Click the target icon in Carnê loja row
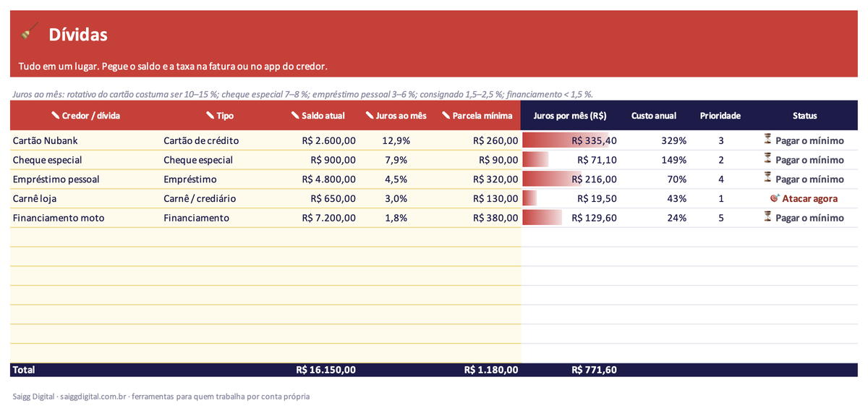Image resolution: width=868 pixels, height=411 pixels. click(x=775, y=198)
